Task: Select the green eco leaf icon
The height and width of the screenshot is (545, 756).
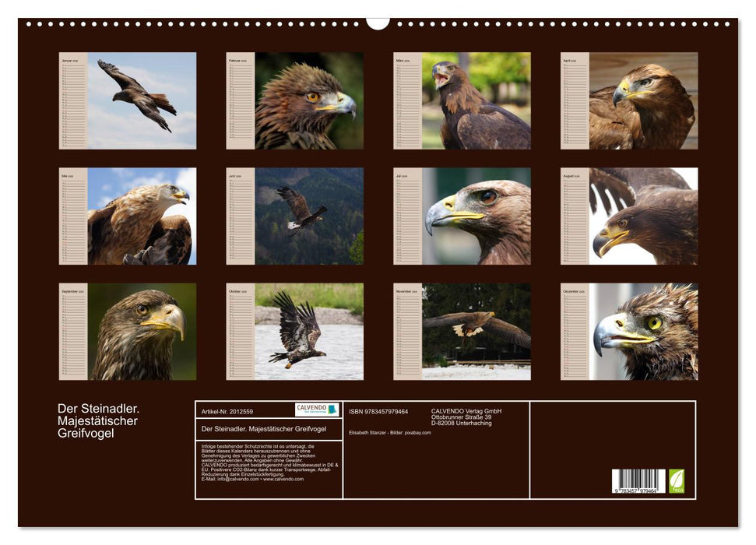Action: tap(676, 482)
